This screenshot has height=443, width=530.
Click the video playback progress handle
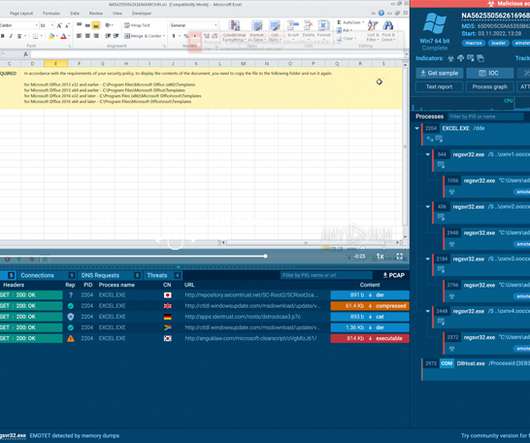(266, 256)
